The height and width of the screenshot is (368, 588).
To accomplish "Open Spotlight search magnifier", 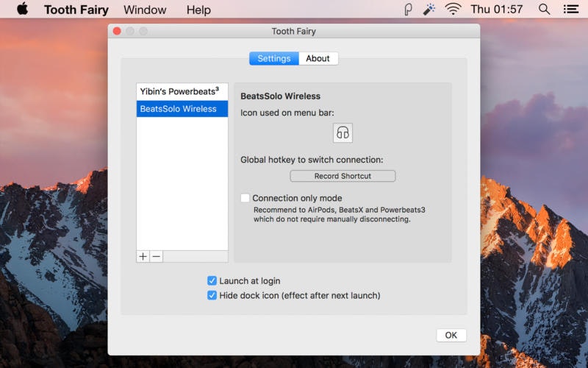I will [x=544, y=10].
